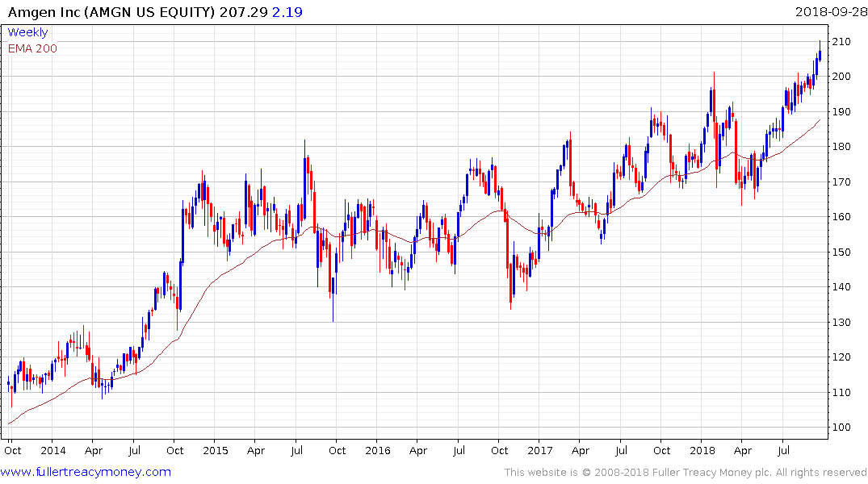Click the price change value 2.19

pos(287,12)
